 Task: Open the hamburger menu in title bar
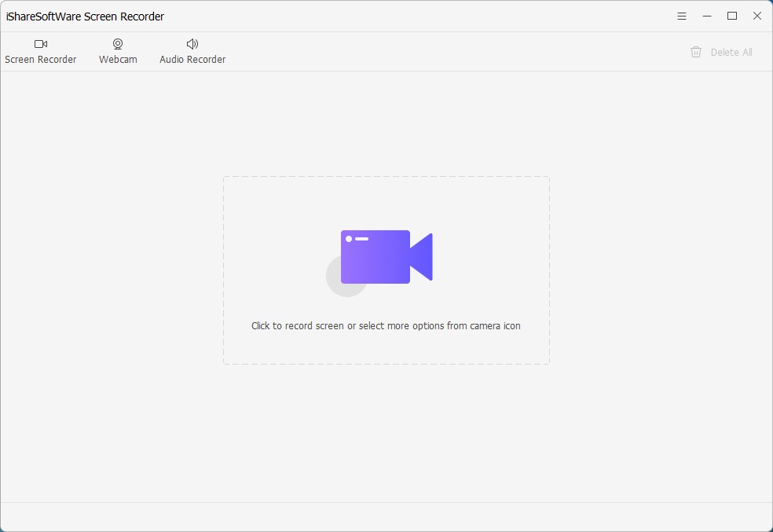(682, 16)
